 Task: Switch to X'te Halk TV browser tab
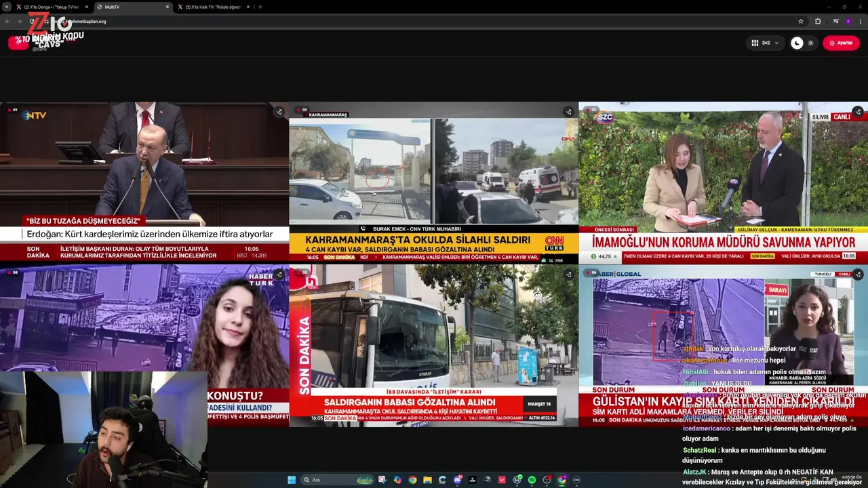coord(214,7)
